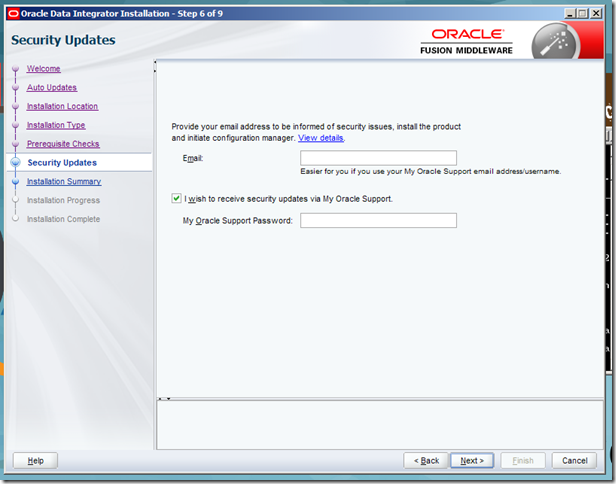This screenshot has height=484, width=616.
Task: Click the Welcome step bullet icon
Action: [x=15, y=69]
